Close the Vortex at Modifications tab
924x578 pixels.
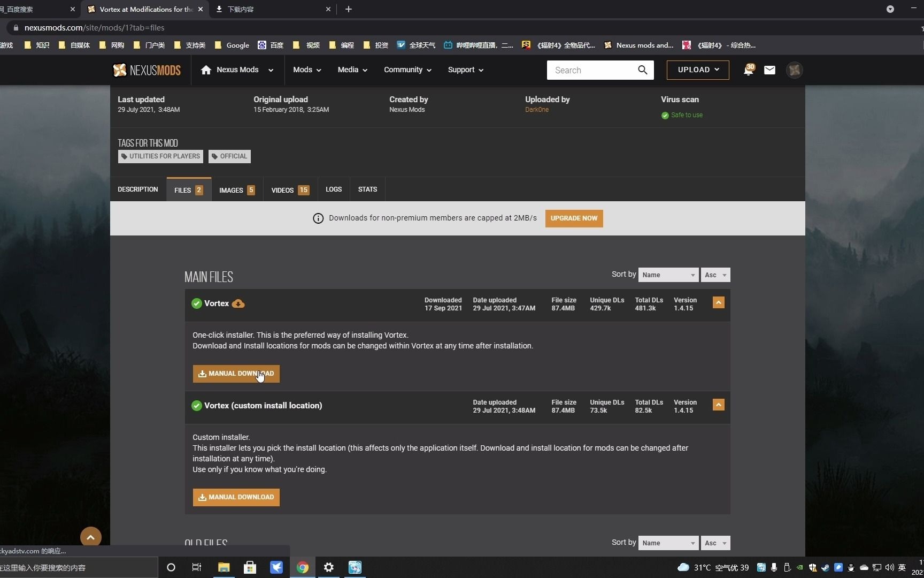click(201, 9)
